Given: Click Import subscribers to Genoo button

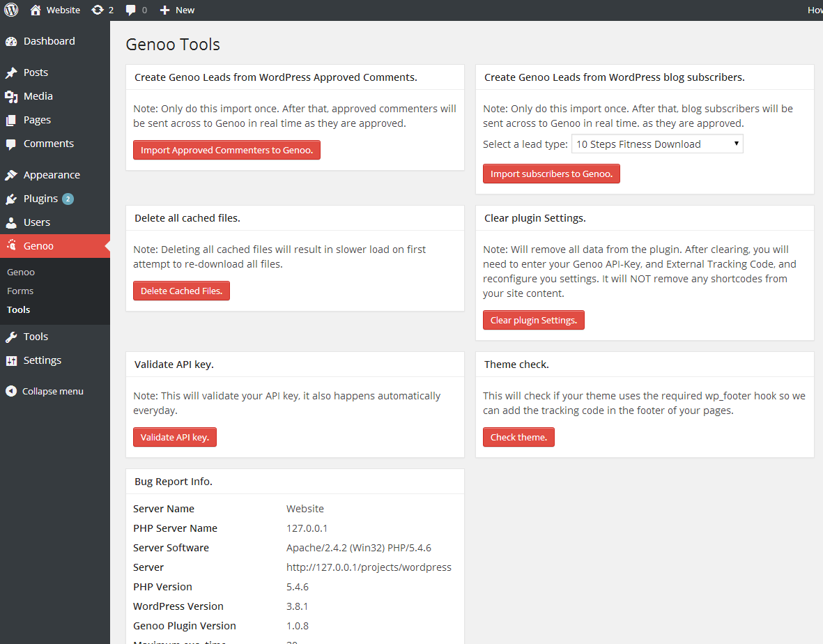Looking at the screenshot, I should pyautogui.click(x=551, y=174).
